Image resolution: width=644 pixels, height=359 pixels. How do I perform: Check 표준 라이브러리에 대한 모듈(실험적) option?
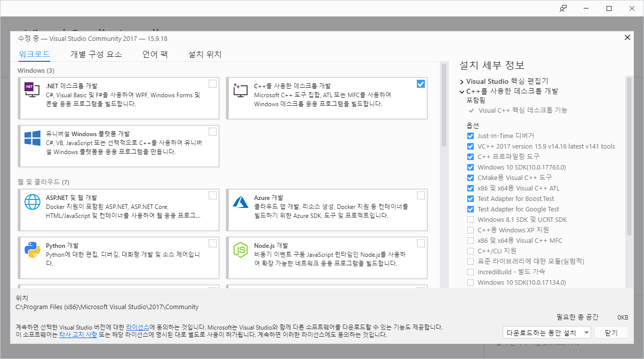(x=470, y=262)
